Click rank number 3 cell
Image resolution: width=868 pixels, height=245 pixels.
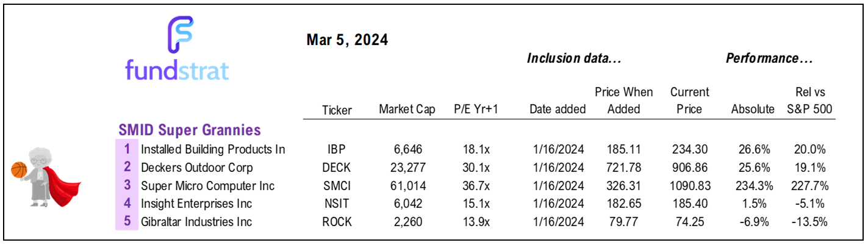pyautogui.click(x=127, y=185)
